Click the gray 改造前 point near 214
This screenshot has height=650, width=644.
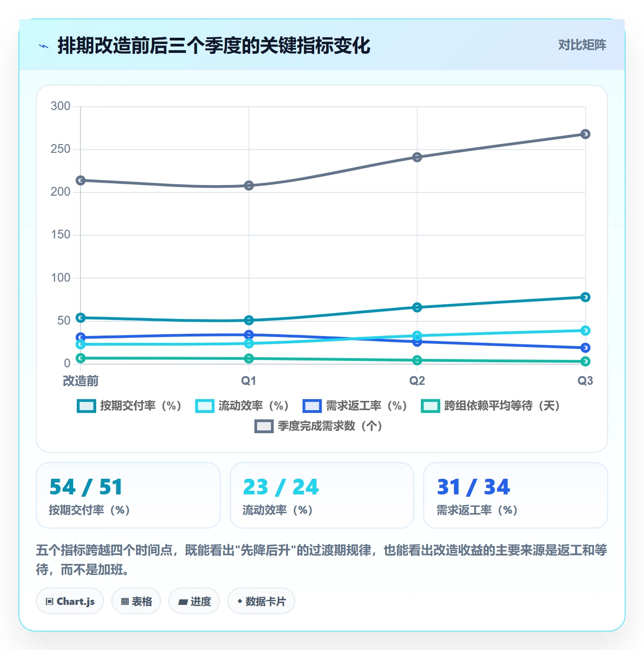(80, 180)
